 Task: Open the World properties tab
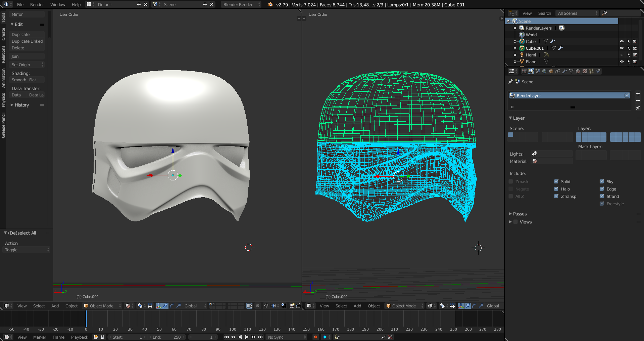544,71
